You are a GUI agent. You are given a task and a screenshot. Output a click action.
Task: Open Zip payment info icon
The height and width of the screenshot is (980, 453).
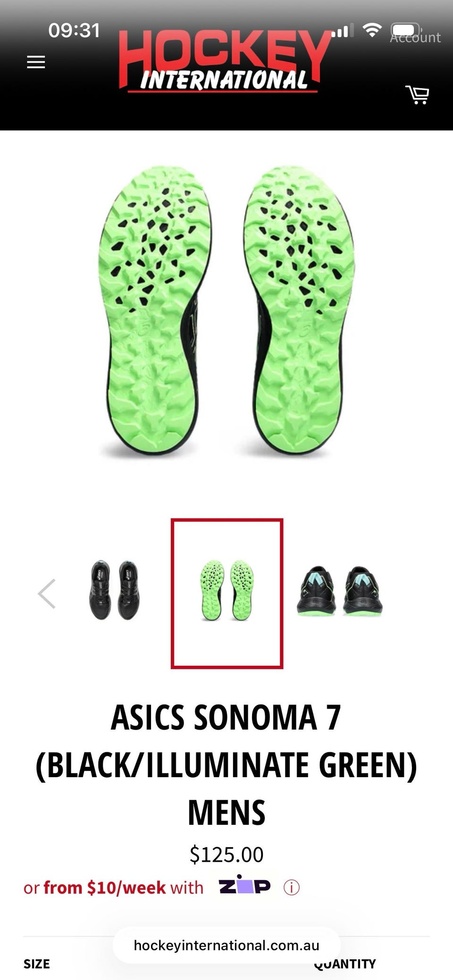(292, 888)
